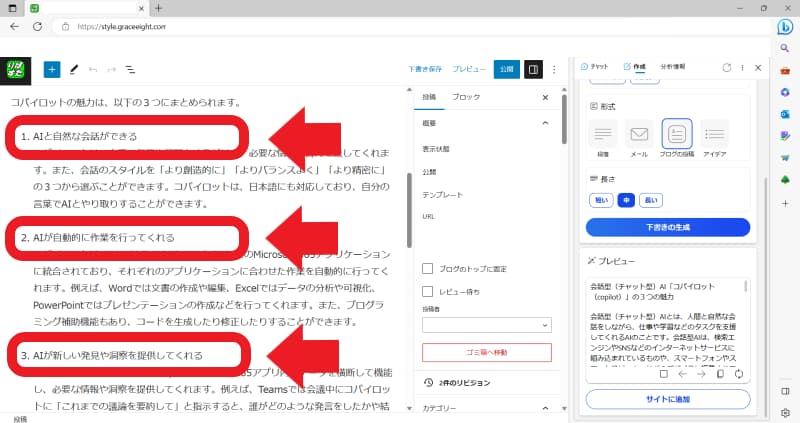
Task: Collapse the category section chevron
Action: 545,408
